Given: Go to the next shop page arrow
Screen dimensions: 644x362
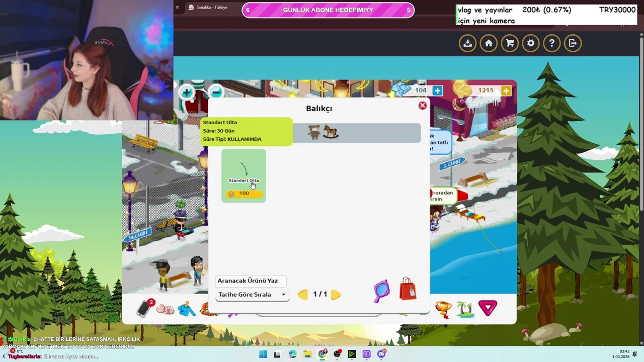Looking at the screenshot, I should coord(336,295).
